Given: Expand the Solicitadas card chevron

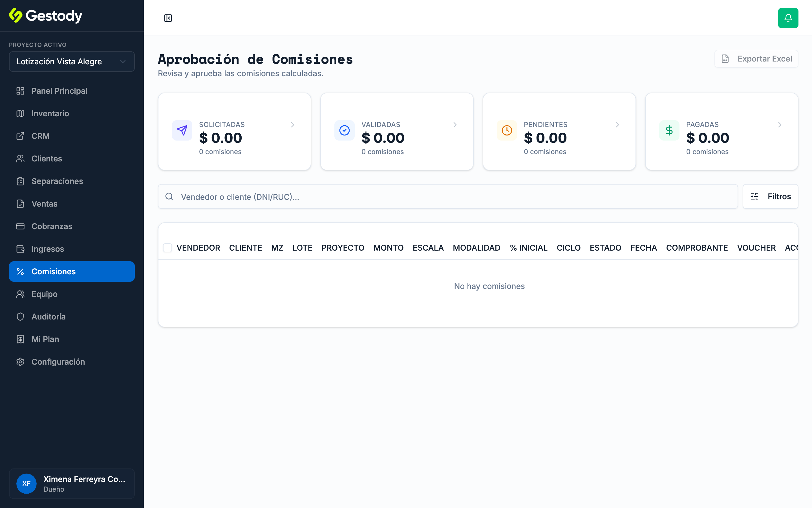Looking at the screenshot, I should pyautogui.click(x=293, y=125).
